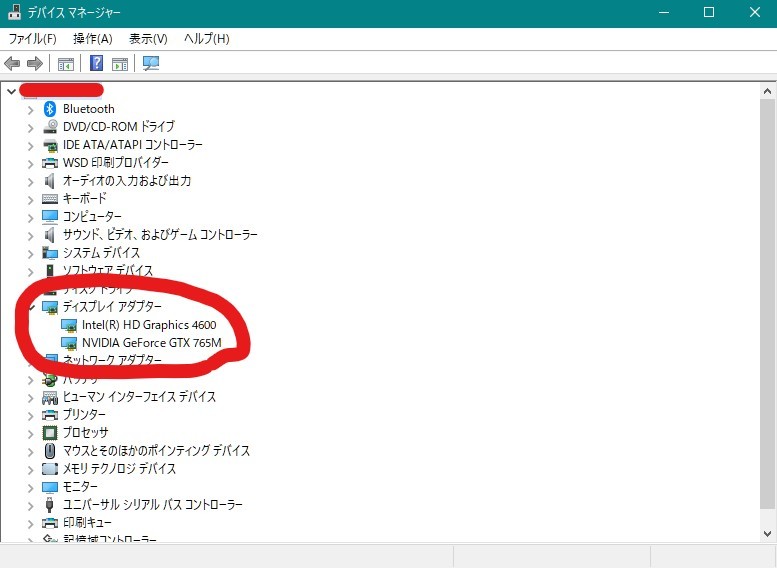
Task: Click the scan for hardware changes icon
Action: (x=151, y=63)
